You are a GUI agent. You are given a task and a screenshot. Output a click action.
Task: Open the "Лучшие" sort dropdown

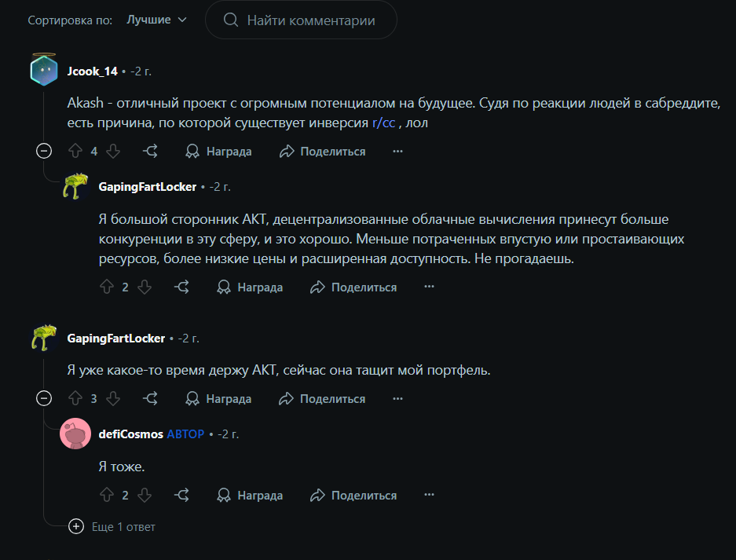[x=157, y=20]
